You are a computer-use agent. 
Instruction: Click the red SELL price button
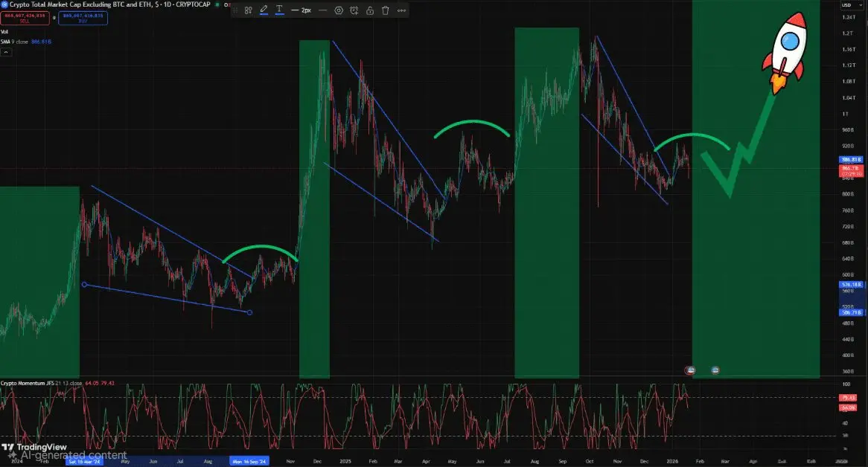[25, 18]
